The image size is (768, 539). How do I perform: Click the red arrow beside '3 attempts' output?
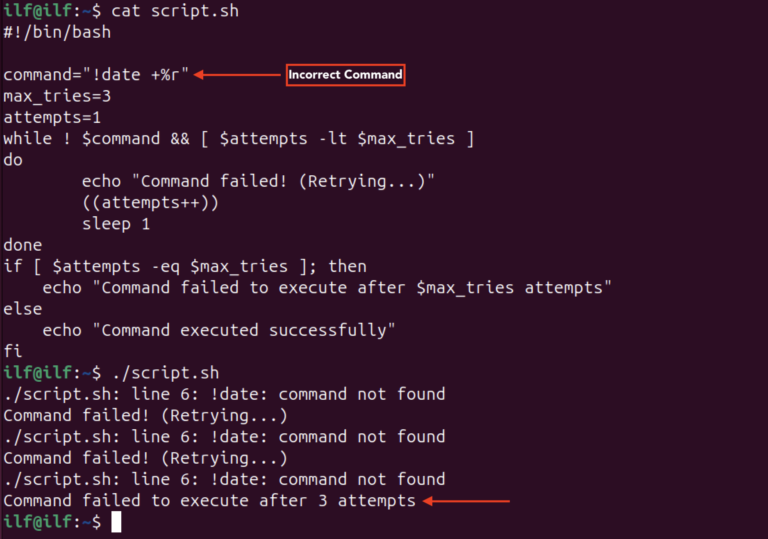point(466,501)
